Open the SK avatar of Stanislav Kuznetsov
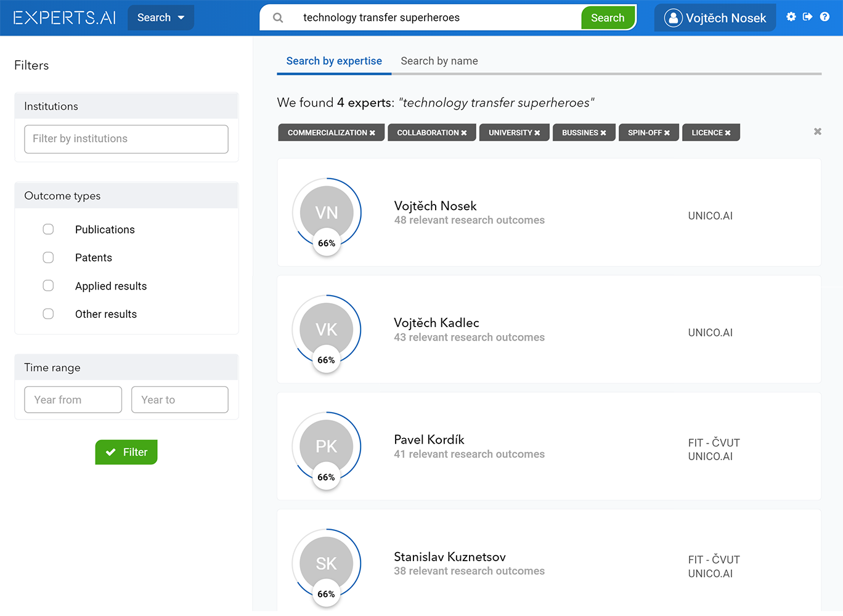The image size is (843, 616). (x=327, y=563)
